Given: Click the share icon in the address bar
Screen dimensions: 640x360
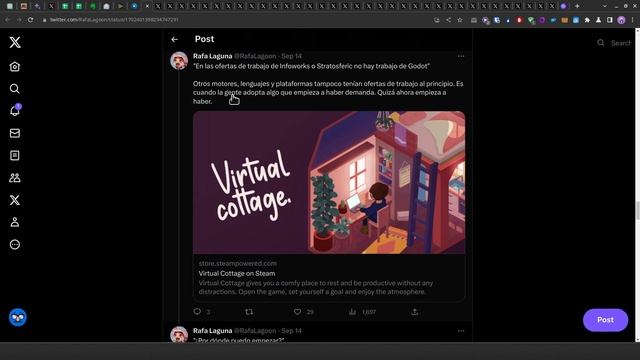Looking at the screenshot, I should tap(448, 20).
